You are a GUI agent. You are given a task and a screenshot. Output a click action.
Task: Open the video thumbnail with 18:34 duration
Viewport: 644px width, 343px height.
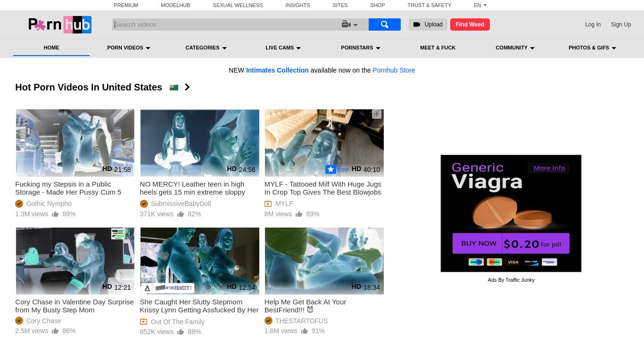[324, 261]
